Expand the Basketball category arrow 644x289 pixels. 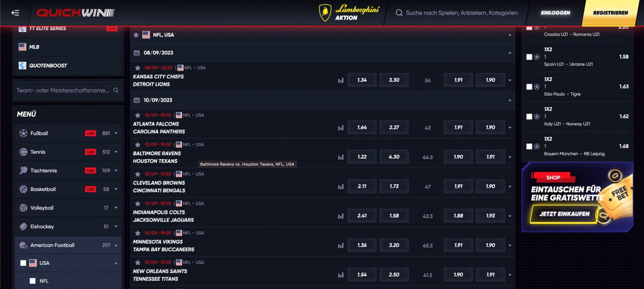[116, 189]
